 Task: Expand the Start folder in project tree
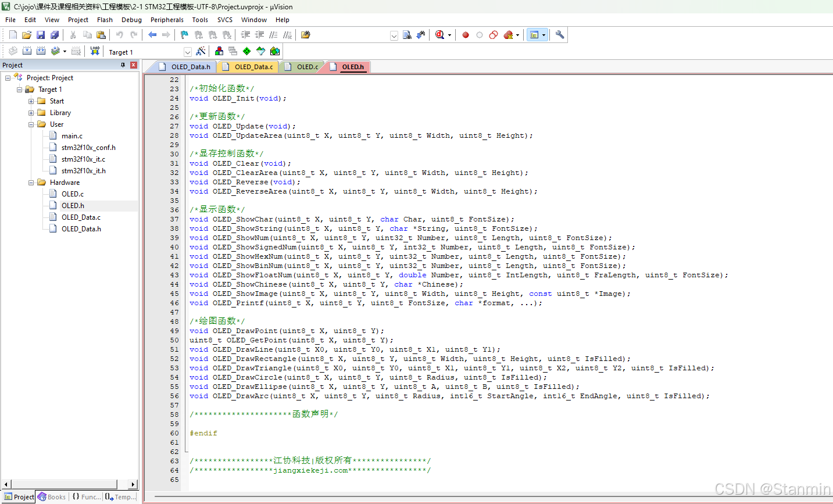click(31, 101)
